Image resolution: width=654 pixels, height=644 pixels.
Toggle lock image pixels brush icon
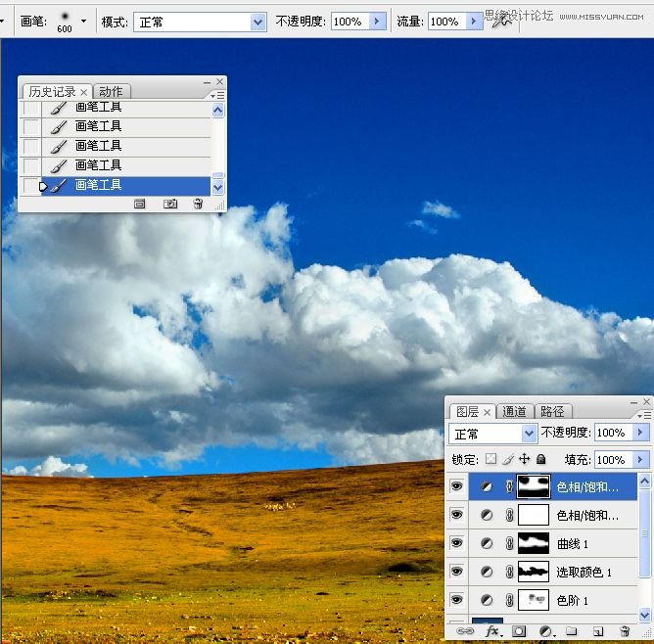click(508, 459)
